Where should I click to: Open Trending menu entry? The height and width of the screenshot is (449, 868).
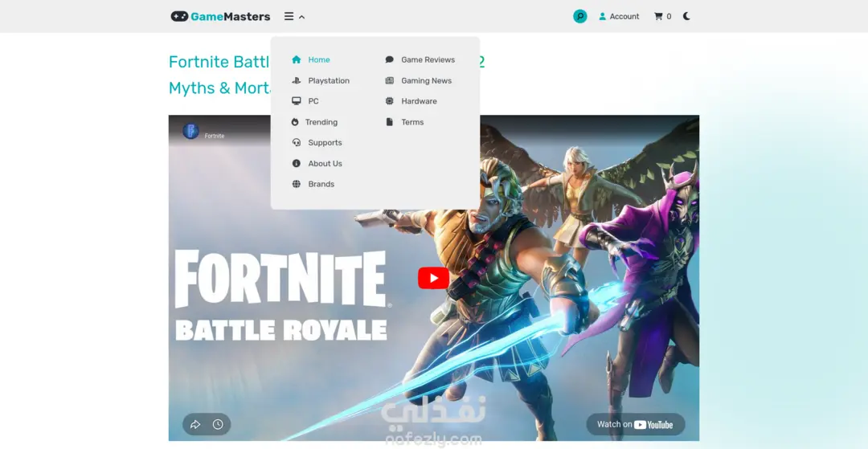[321, 122]
